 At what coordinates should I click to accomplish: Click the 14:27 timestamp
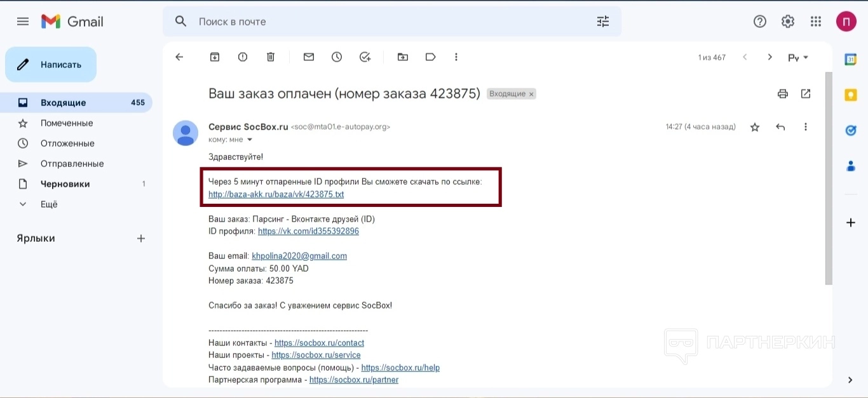point(700,127)
